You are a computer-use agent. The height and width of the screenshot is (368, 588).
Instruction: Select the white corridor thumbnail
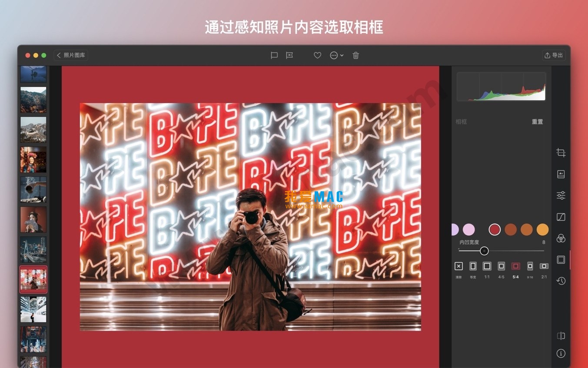coord(33,310)
